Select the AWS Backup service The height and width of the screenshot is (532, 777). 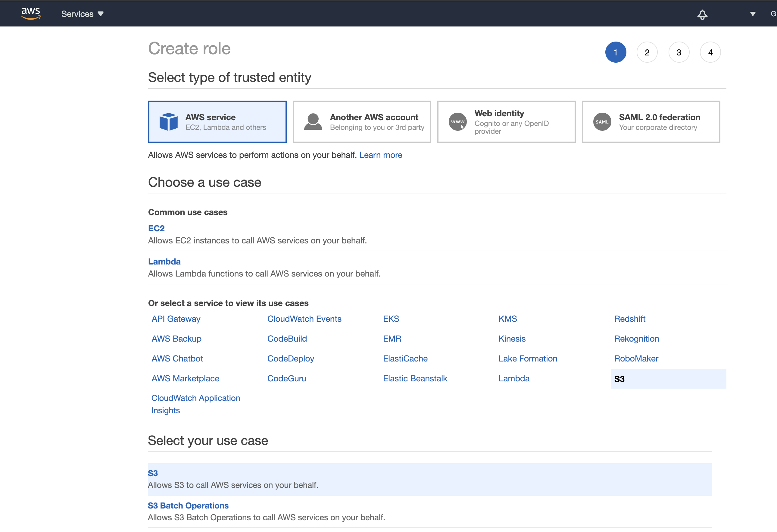pyautogui.click(x=176, y=339)
